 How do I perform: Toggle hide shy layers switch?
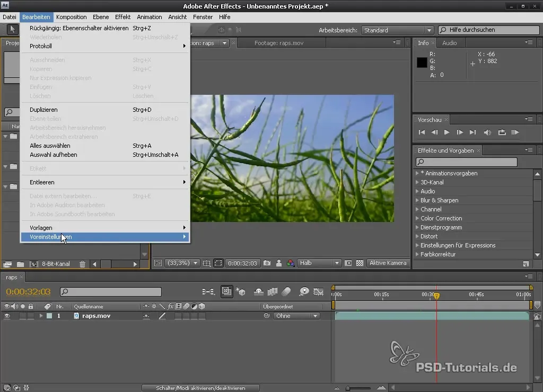tap(258, 291)
